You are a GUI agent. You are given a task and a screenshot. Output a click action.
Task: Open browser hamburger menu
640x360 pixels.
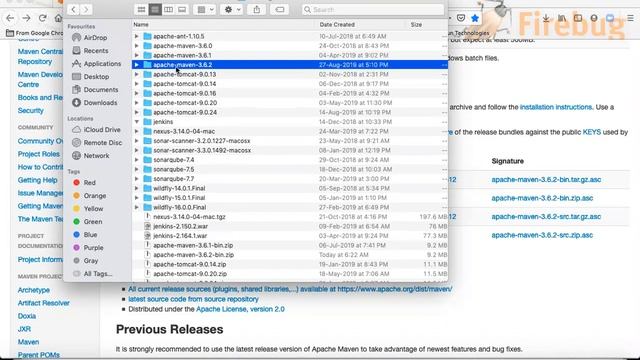pos(631,18)
